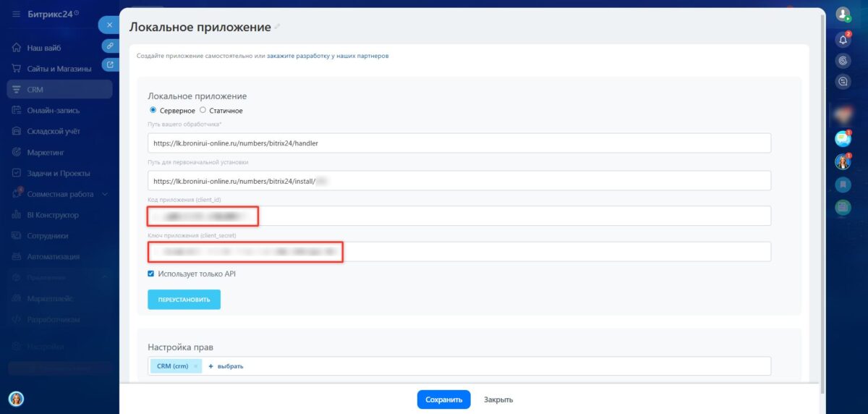Click the Битрикс24 logo
This screenshot has width=868, height=414.
(52, 14)
